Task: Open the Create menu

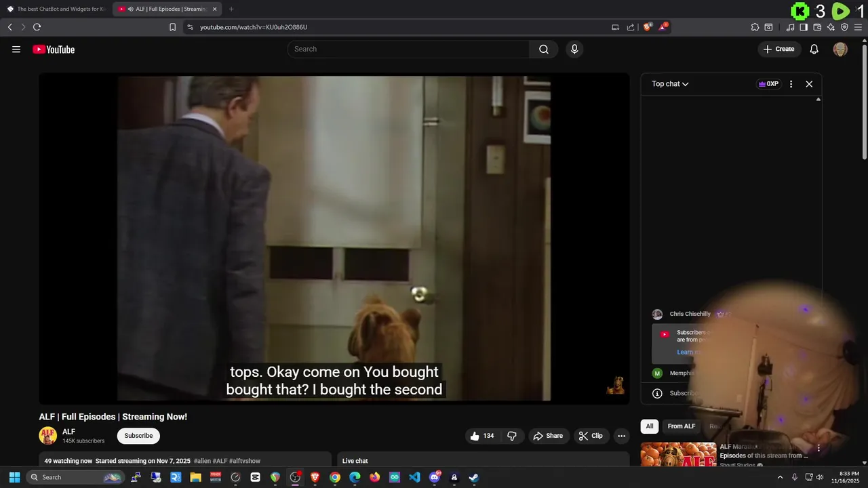Action: [x=778, y=49]
